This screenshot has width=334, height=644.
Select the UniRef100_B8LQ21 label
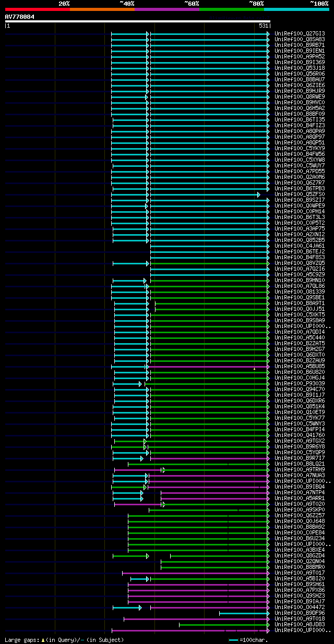[x=300, y=464]
